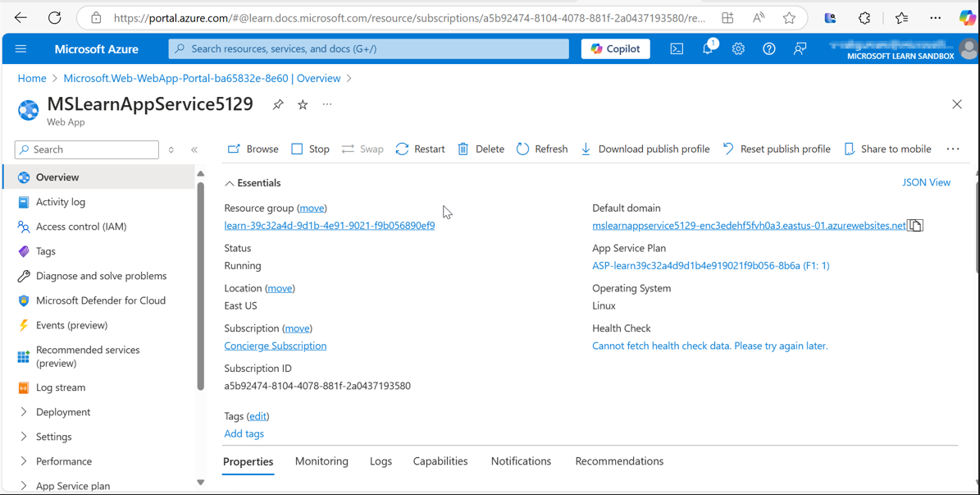
Task: Open the help and support icon
Action: [768, 48]
